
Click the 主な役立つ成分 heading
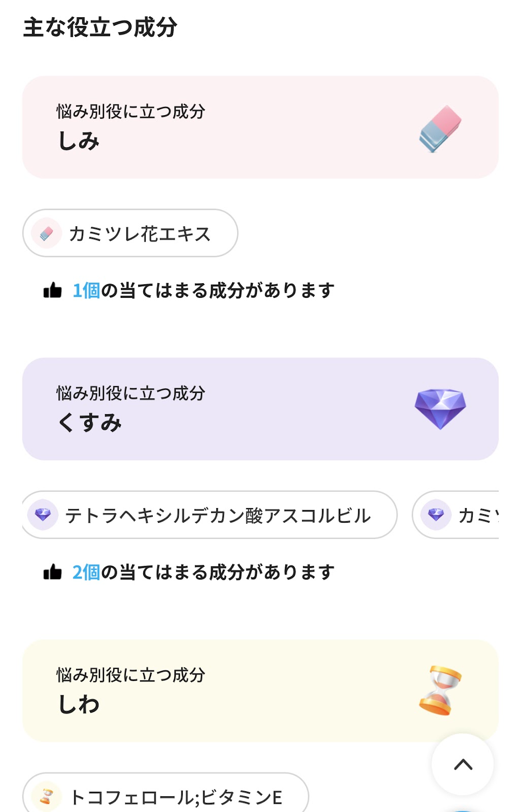(100, 27)
